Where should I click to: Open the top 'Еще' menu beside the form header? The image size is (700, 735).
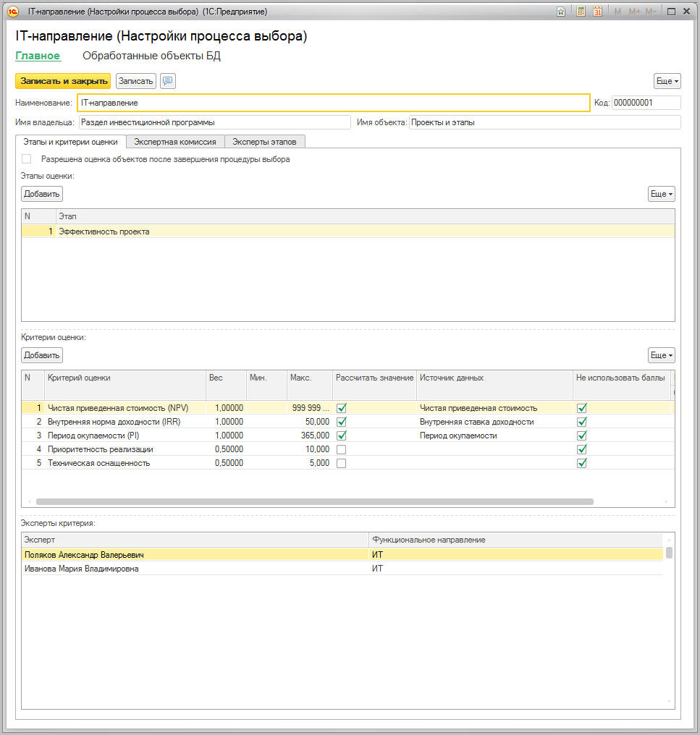[x=667, y=81]
